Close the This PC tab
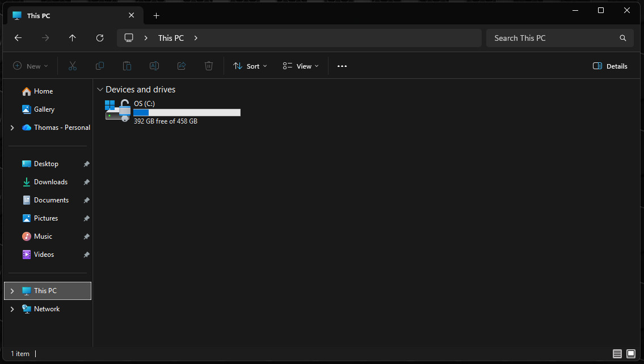The image size is (644, 364). (132, 15)
